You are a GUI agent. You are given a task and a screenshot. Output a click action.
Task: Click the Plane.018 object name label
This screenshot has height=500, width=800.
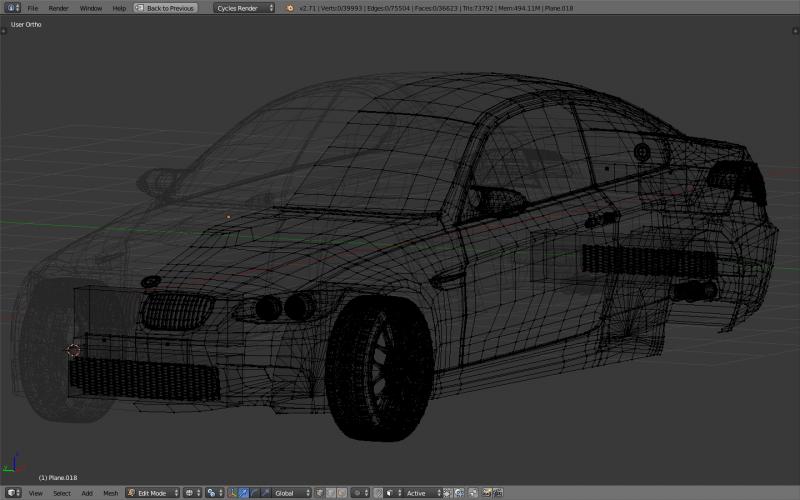point(58,478)
